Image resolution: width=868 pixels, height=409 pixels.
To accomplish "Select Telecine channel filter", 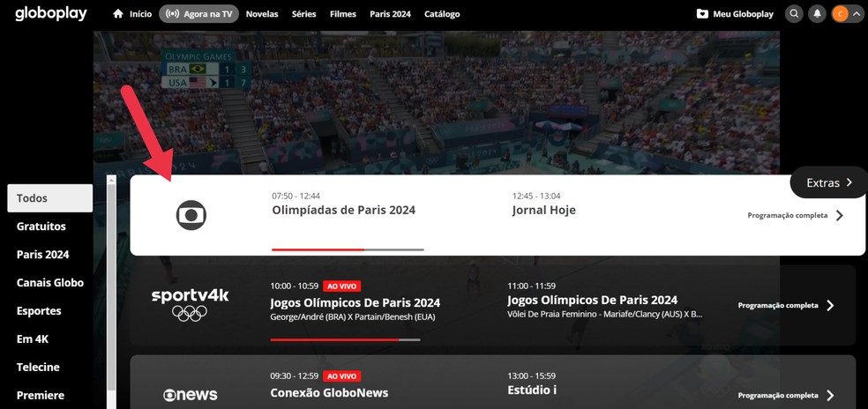I will [38, 368].
